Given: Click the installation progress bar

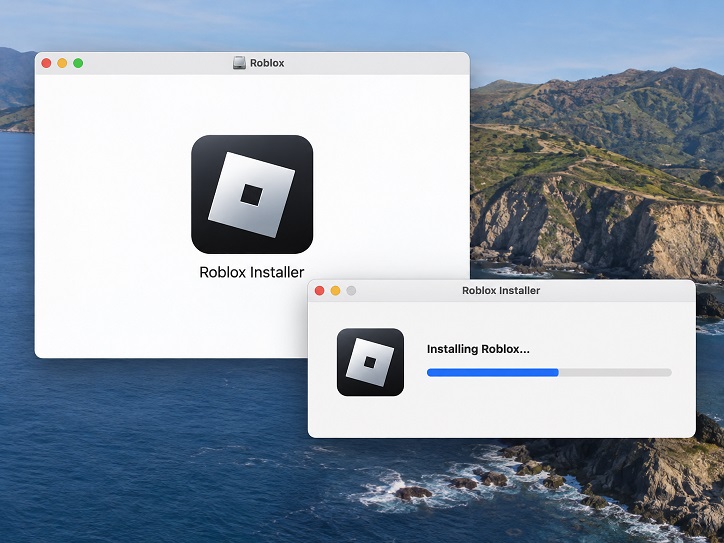Looking at the screenshot, I should click(549, 373).
